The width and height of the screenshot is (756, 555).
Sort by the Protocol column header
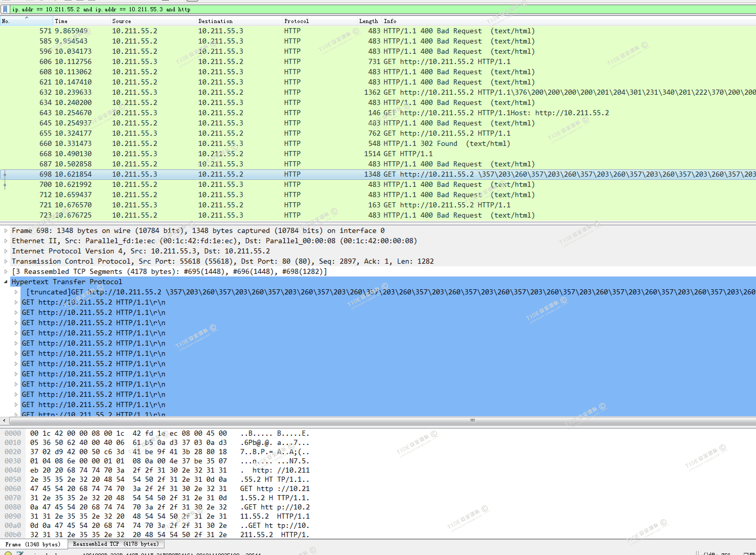296,21
